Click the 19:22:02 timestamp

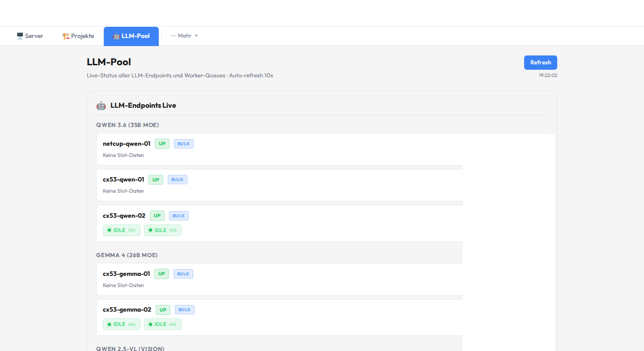tap(548, 76)
